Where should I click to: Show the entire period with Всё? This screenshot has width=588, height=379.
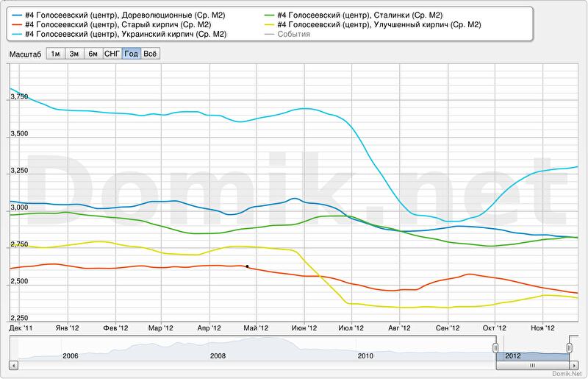coord(150,54)
